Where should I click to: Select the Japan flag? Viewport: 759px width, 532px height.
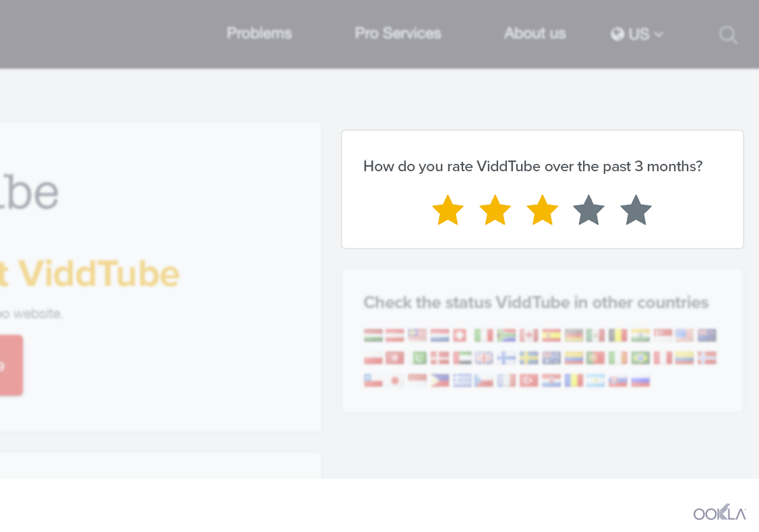pos(395,380)
